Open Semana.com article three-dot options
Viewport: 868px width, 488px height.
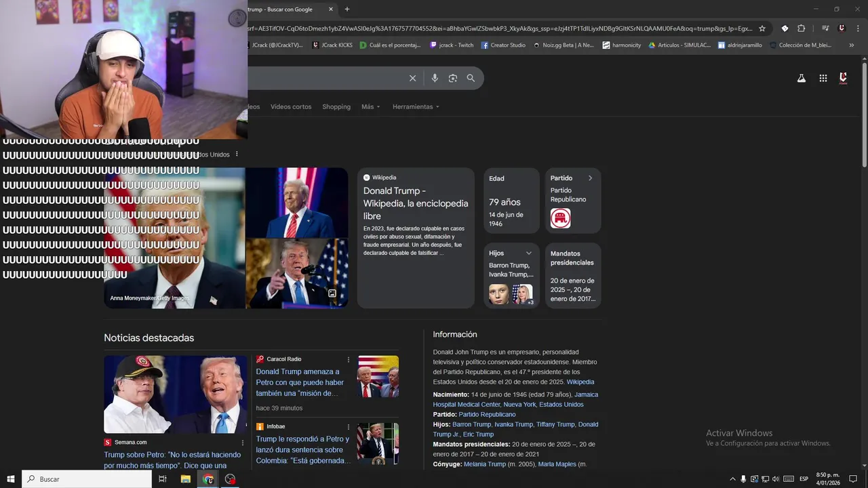[x=243, y=443]
